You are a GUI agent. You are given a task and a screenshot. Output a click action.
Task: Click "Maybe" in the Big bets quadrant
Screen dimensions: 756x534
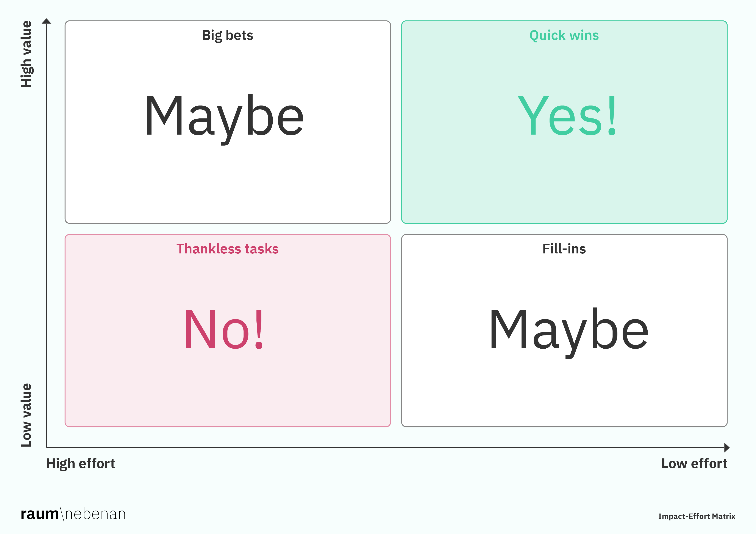pos(224,117)
